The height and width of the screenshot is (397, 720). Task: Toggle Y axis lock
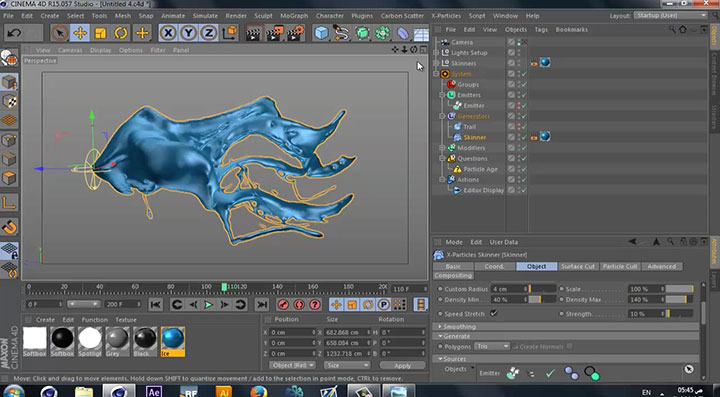click(189, 33)
